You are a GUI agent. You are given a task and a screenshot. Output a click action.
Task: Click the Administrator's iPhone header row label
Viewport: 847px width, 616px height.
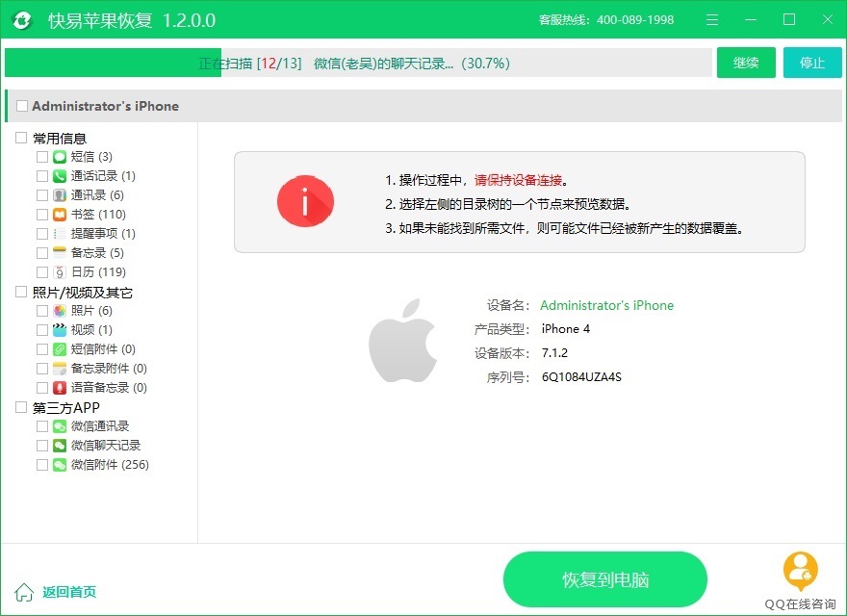pyautogui.click(x=105, y=106)
